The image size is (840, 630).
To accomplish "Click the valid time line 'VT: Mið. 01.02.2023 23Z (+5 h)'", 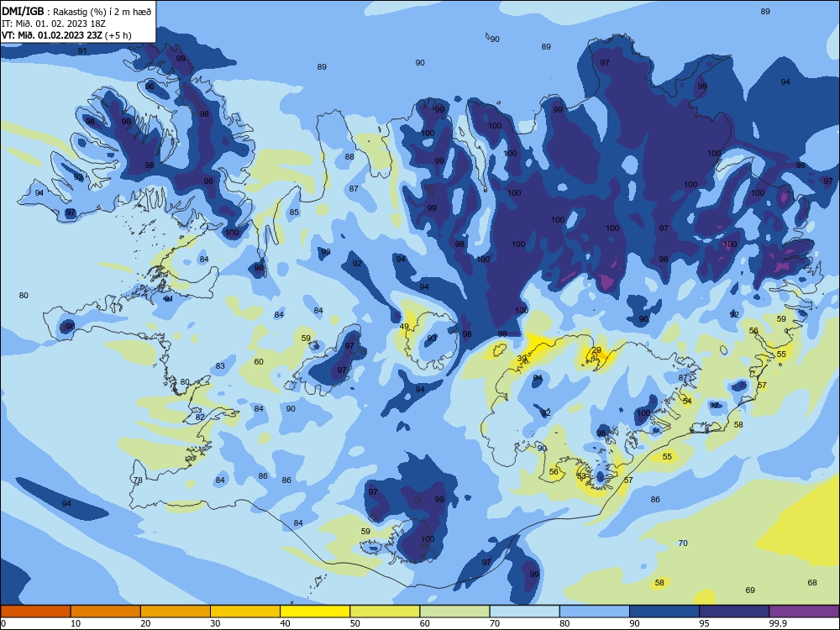I will pyautogui.click(x=66, y=35).
